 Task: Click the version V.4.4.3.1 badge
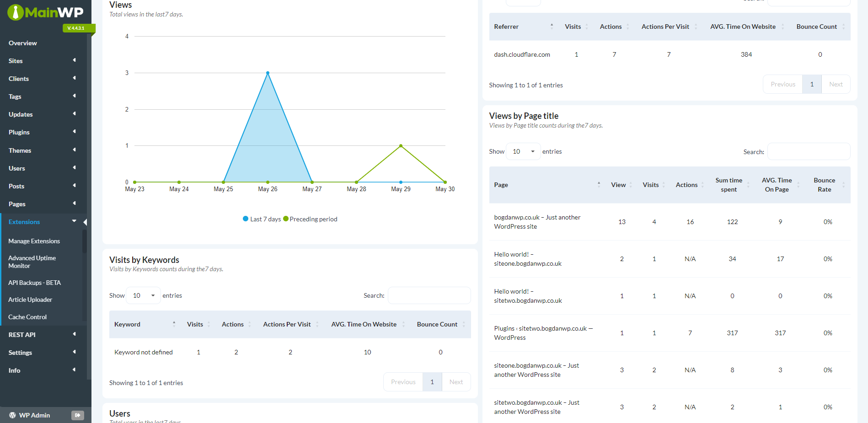[79, 28]
